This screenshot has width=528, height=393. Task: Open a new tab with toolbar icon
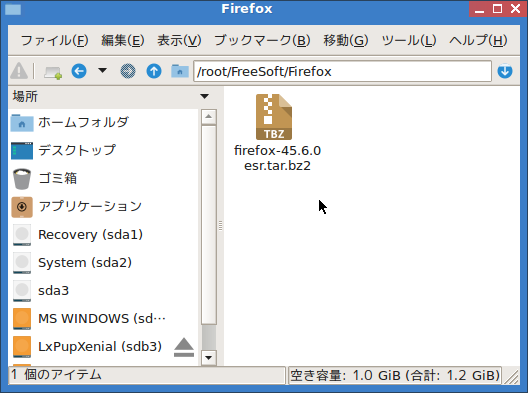pyautogui.click(x=53, y=72)
